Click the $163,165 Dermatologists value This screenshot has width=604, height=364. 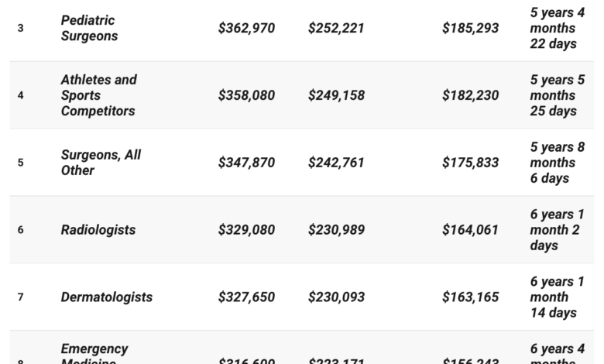(x=470, y=297)
